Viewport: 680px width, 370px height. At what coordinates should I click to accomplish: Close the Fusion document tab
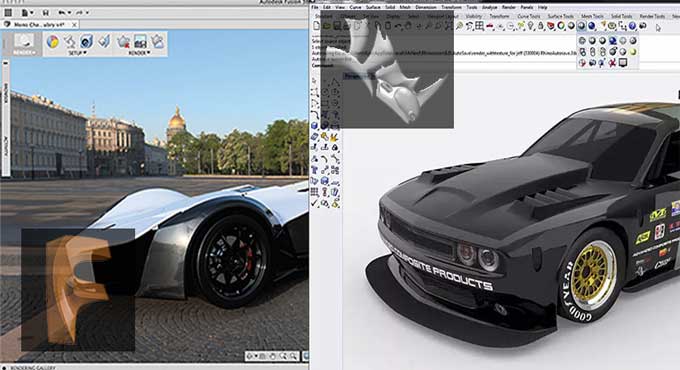click(x=74, y=25)
